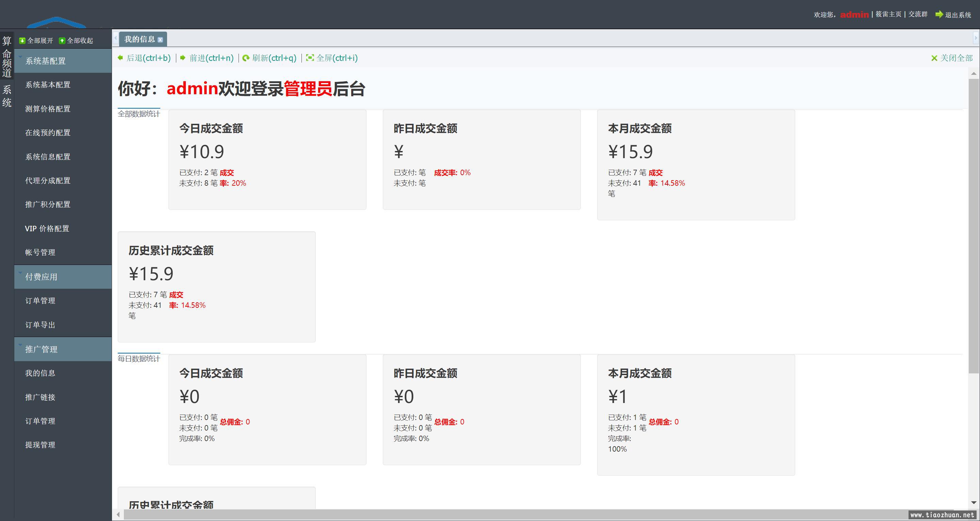
Task: Open 我的信息 under 推广管理
Action: (40, 373)
